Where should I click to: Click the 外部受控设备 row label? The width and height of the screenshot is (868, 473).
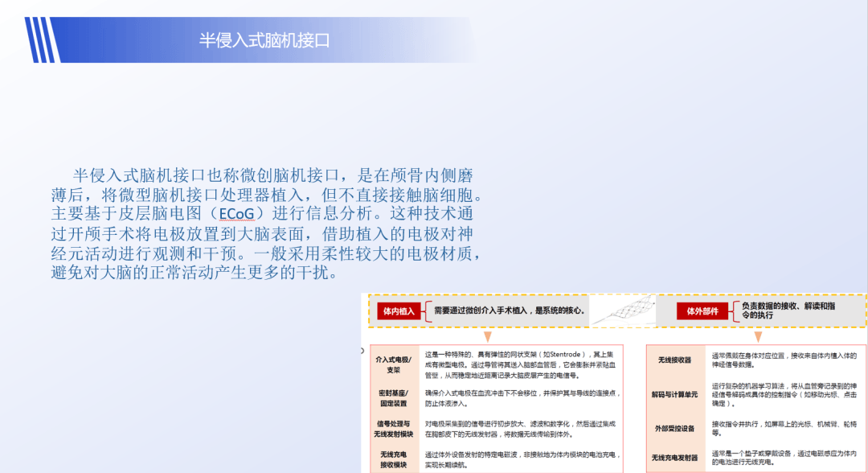[674, 429]
